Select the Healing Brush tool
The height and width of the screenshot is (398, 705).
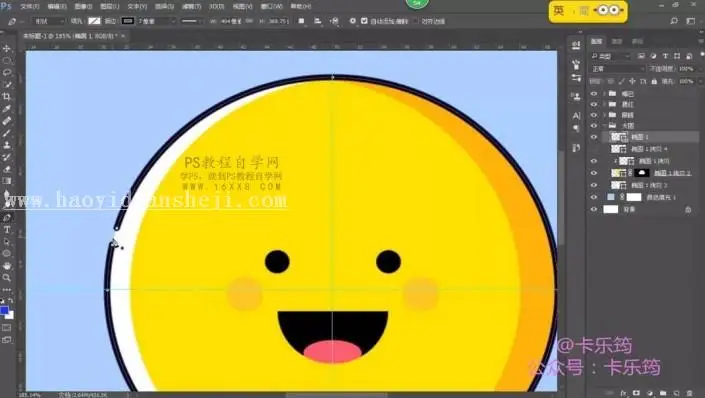click(x=7, y=121)
